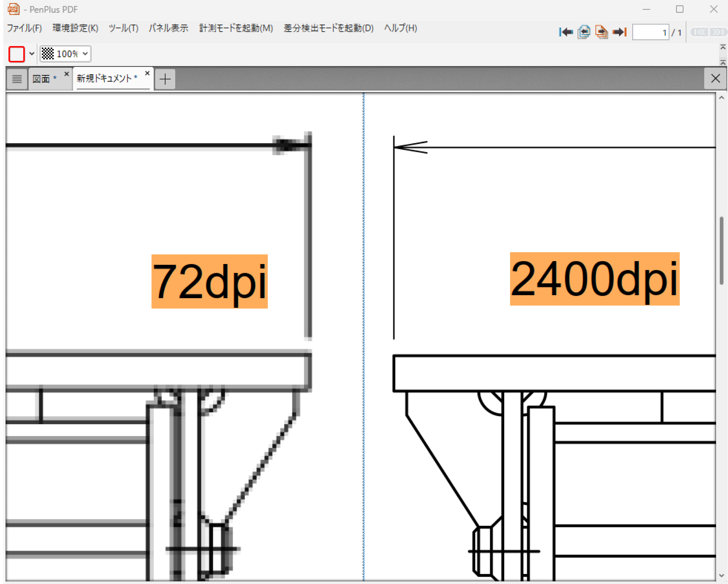Minimize the PenPlus PDF window
Viewport: 728px width, 584px height.
(x=646, y=9)
